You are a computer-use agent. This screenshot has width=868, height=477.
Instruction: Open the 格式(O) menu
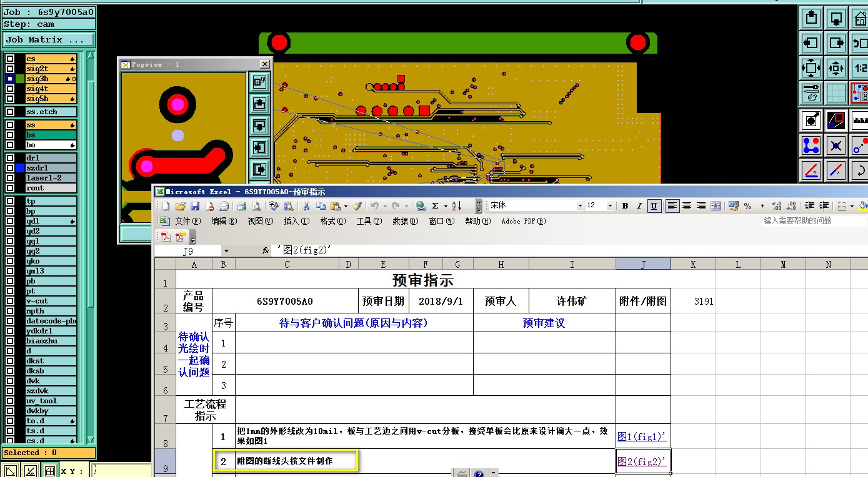tap(332, 221)
